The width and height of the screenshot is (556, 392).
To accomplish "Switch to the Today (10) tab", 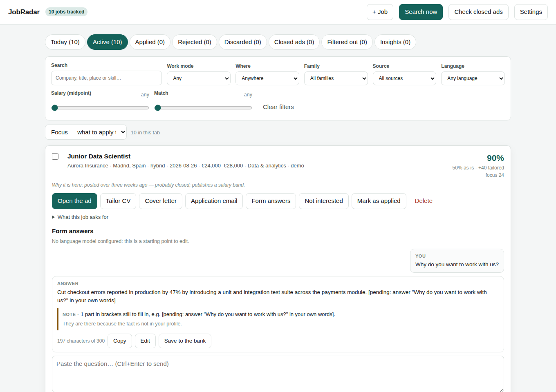I will click(x=65, y=42).
